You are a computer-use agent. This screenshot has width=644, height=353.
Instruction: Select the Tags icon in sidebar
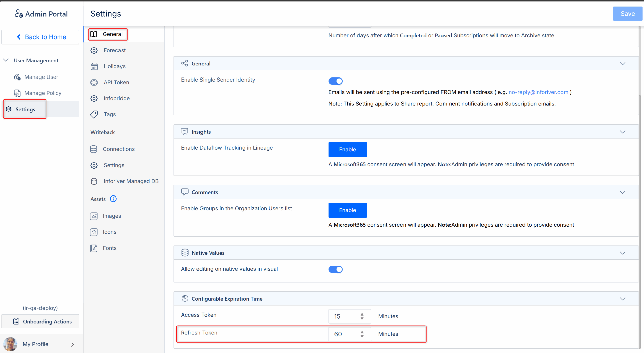(94, 114)
